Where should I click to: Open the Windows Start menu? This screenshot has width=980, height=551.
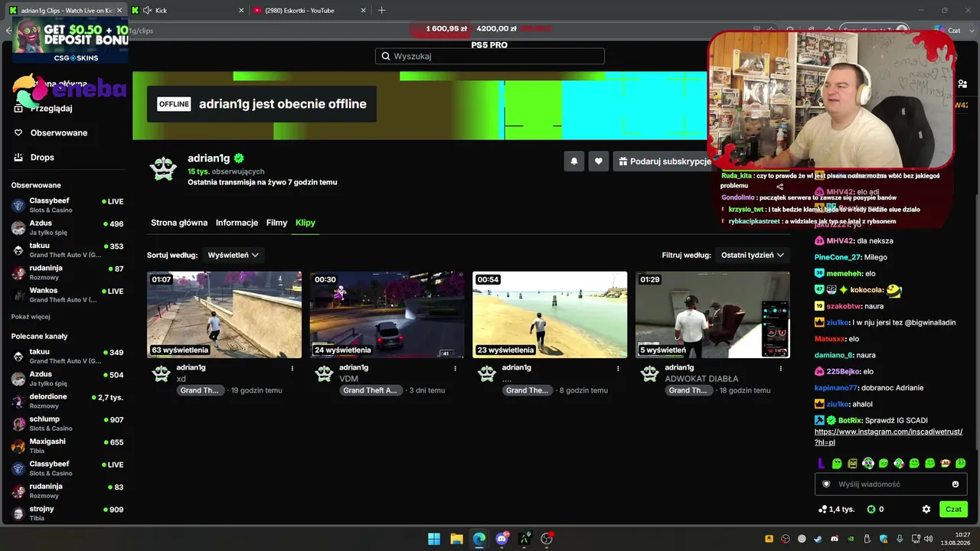(434, 539)
